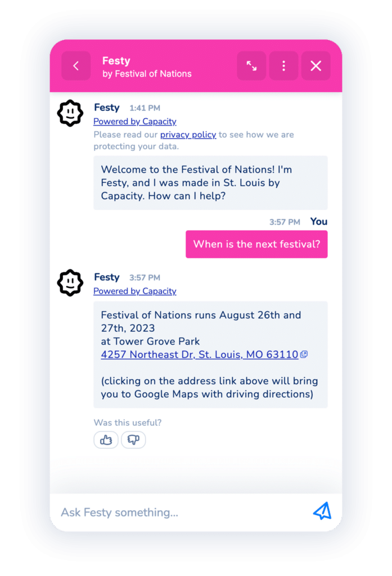
Task: Open the 4257 Northeast Dr address link
Action: point(200,354)
